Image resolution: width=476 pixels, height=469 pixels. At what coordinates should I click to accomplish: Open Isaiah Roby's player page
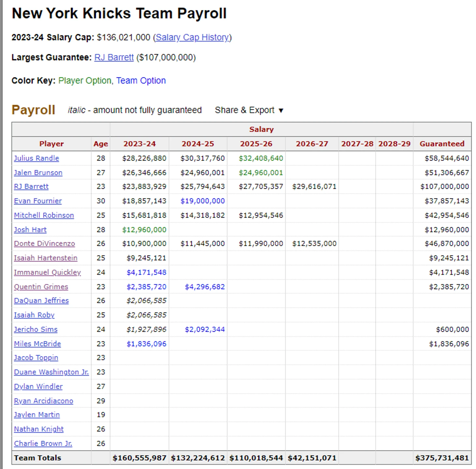(x=34, y=315)
